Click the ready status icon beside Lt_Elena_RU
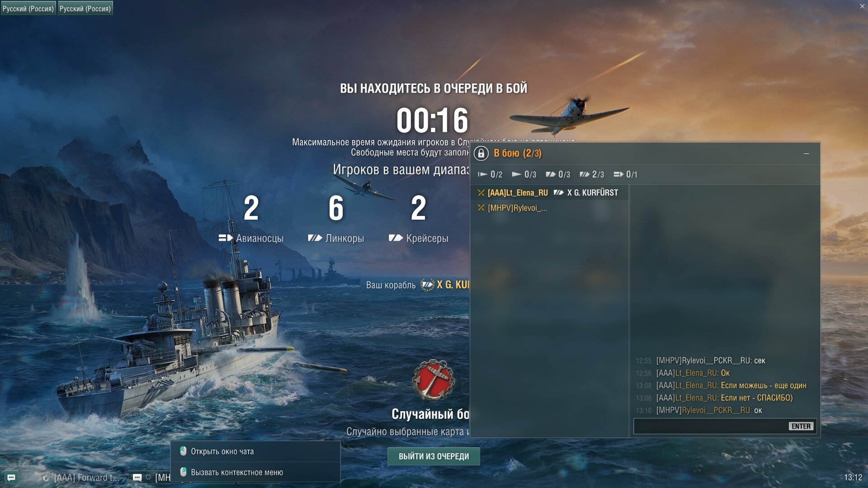The image size is (868, 488). point(481,193)
